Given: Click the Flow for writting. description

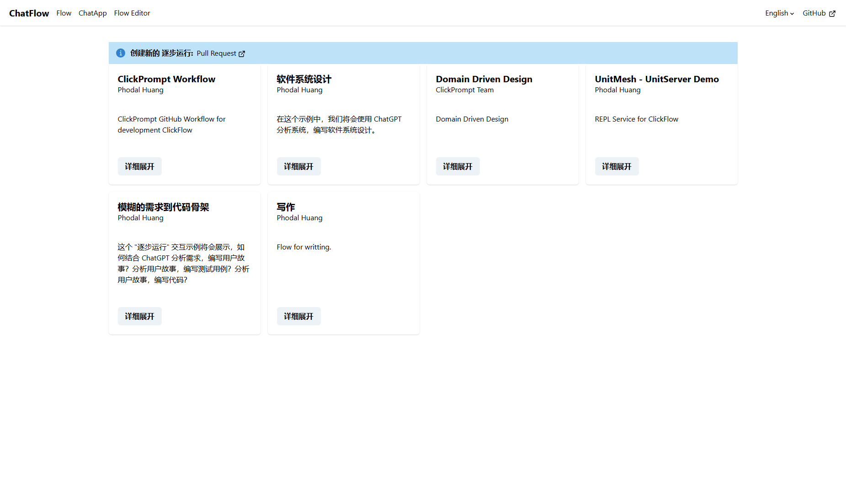Looking at the screenshot, I should [304, 247].
